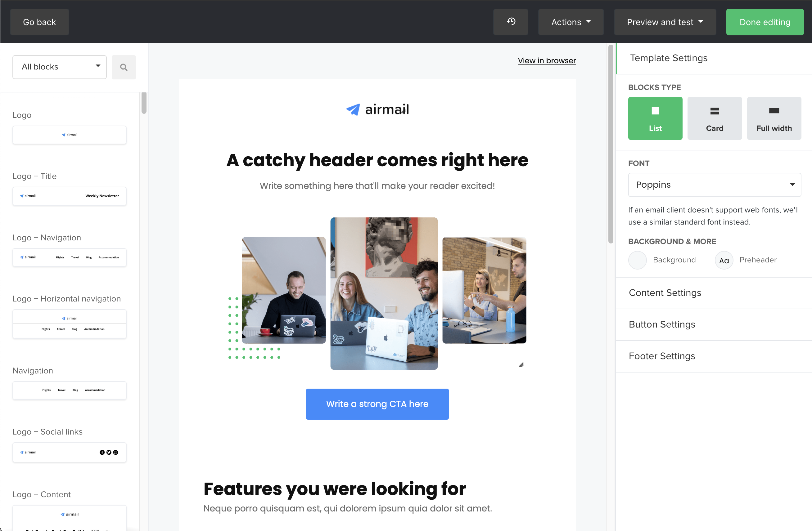Screen dimensions: 812x531
Task: Select the Logo + Horizontal navigation block thumbnail
Action: (x=70, y=324)
